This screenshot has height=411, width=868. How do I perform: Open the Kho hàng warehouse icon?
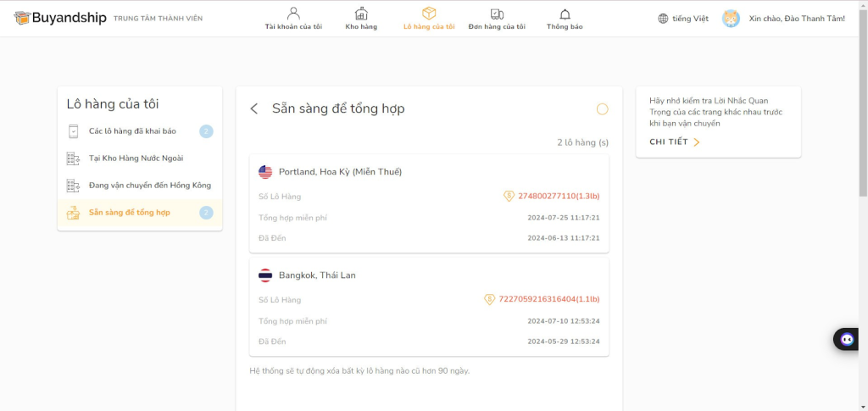(x=361, y=14)
